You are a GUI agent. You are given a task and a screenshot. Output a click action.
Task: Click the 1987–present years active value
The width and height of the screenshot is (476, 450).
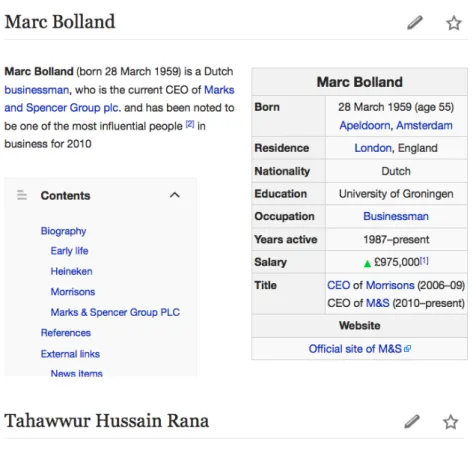396,239
